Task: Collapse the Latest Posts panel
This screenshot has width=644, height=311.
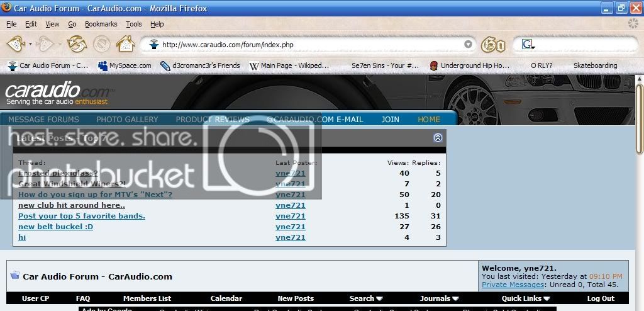Action: click(x=438, y=138)
